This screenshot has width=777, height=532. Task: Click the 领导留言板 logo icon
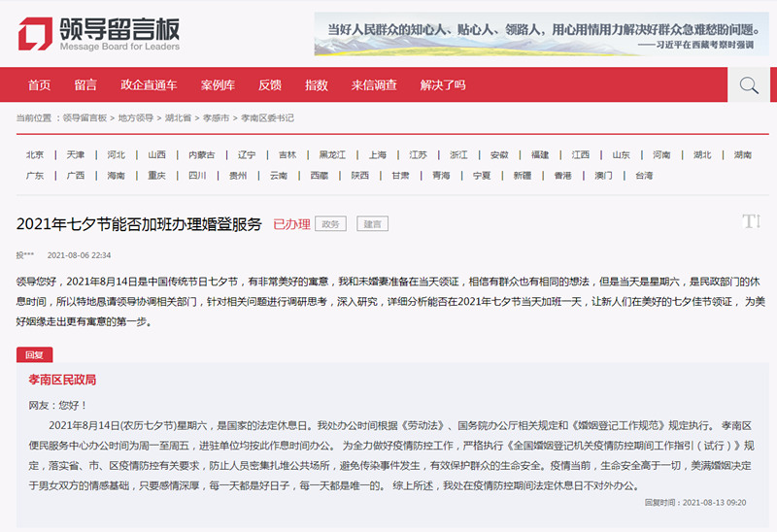click(x=36, y=34)
